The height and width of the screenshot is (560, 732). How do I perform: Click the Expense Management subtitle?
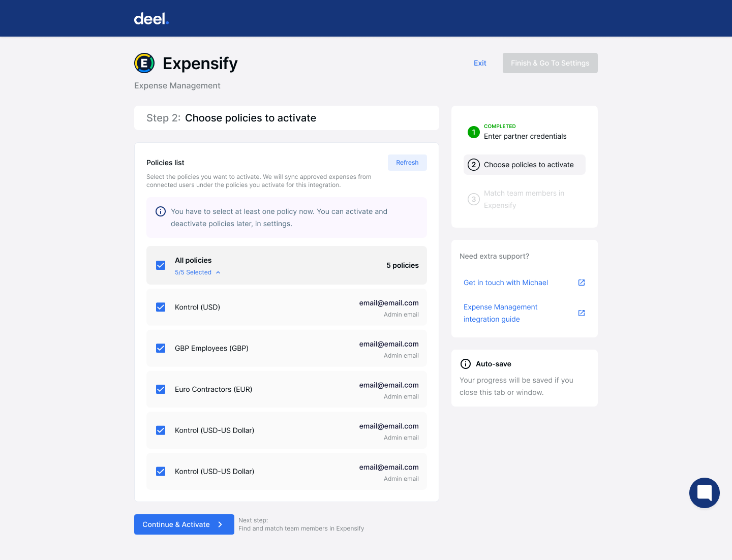click(x=177, y=85)
